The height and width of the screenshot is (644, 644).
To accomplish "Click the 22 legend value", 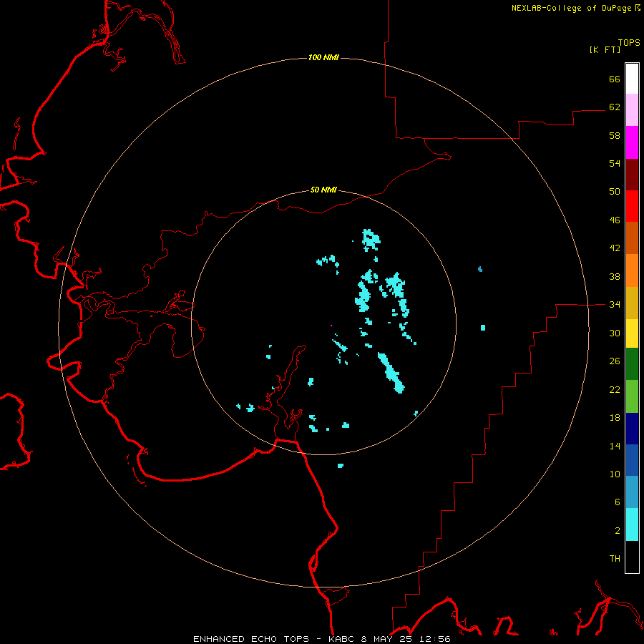I will (x=615, y=389).
